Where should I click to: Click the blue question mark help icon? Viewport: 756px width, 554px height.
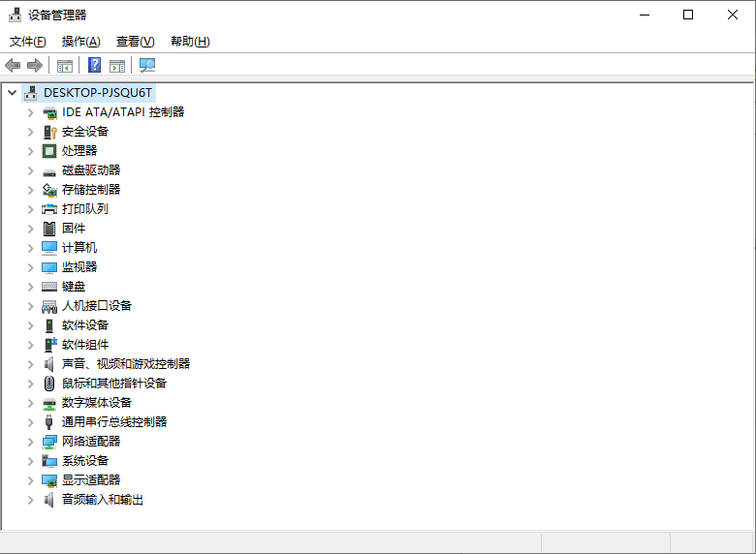tap(94, 66)
